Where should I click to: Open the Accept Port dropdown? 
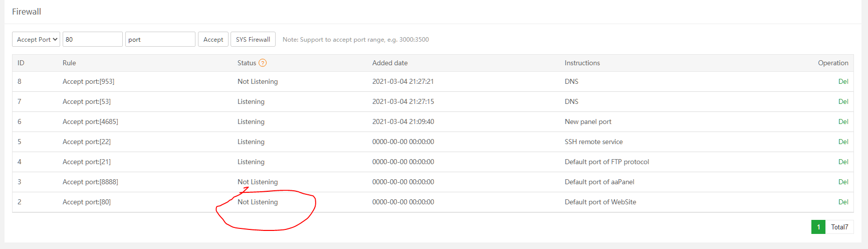36,39
